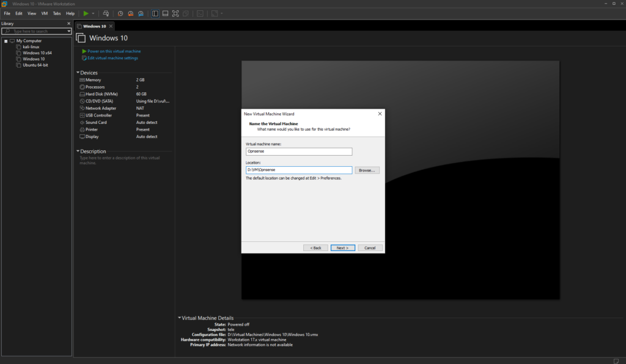Open the File menu

7,13
